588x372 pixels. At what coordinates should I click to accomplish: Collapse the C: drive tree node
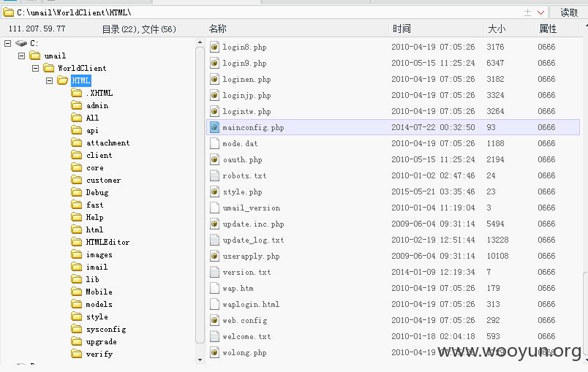(7, 43)
